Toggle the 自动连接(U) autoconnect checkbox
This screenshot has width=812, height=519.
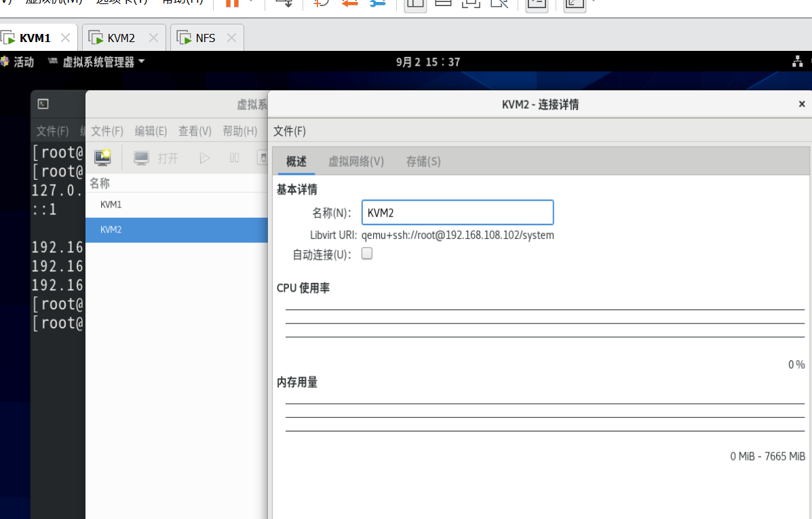(366, 254)
